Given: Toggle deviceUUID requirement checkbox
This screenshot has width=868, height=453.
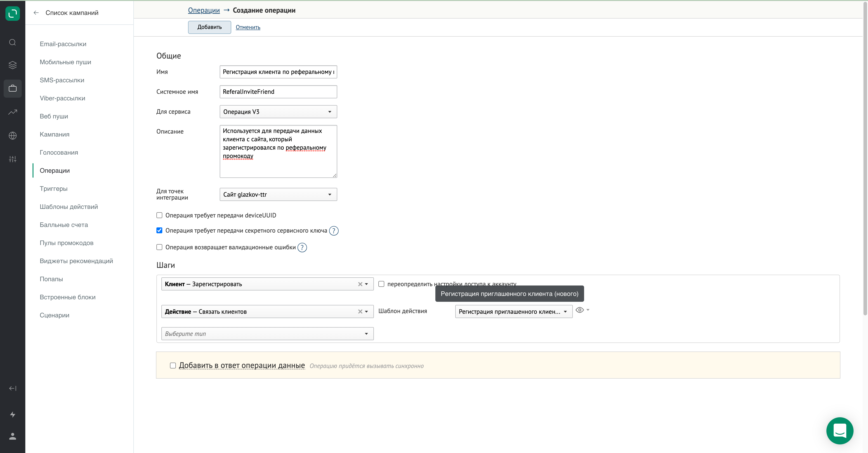Looking at the screenshot, I should (x=159, y=215).
